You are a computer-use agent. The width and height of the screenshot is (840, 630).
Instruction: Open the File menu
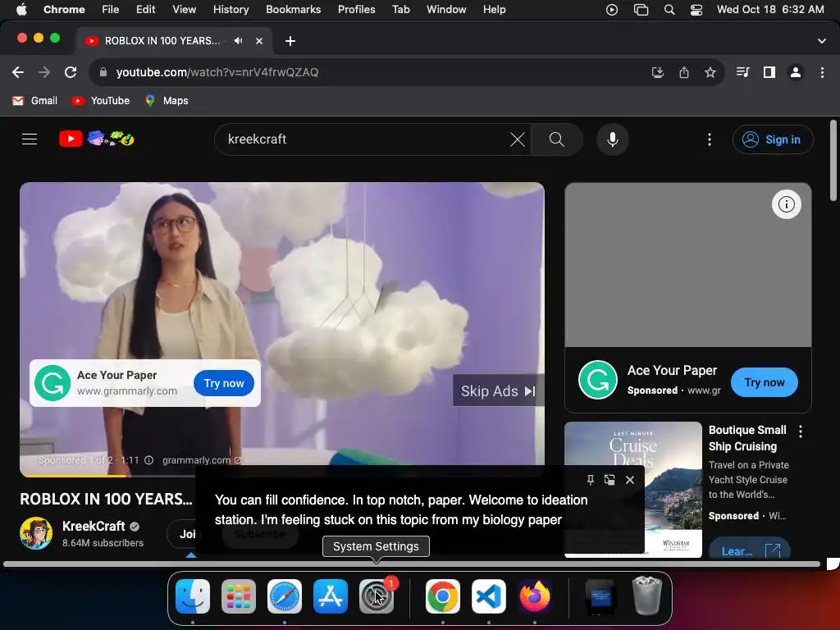[x=111, y=10]
